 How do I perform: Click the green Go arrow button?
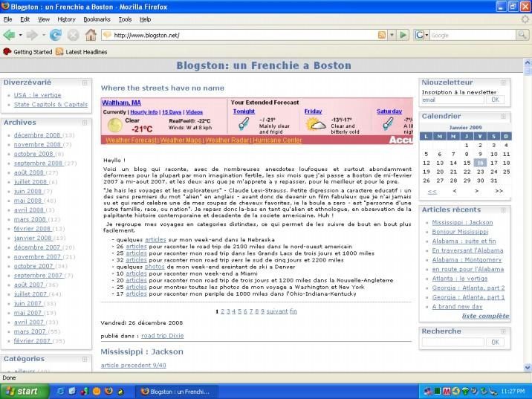[x=403, y=35]
